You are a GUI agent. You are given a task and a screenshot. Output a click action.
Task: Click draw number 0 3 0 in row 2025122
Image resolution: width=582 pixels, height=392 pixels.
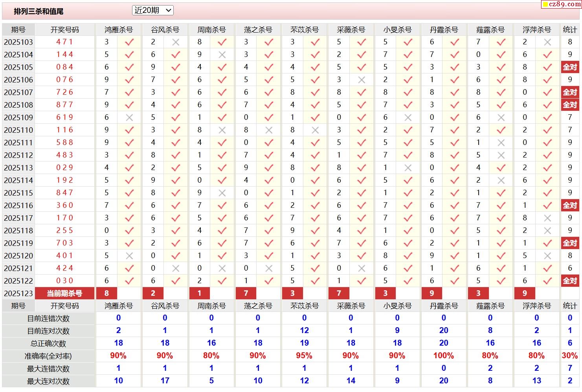click(64, 281)
